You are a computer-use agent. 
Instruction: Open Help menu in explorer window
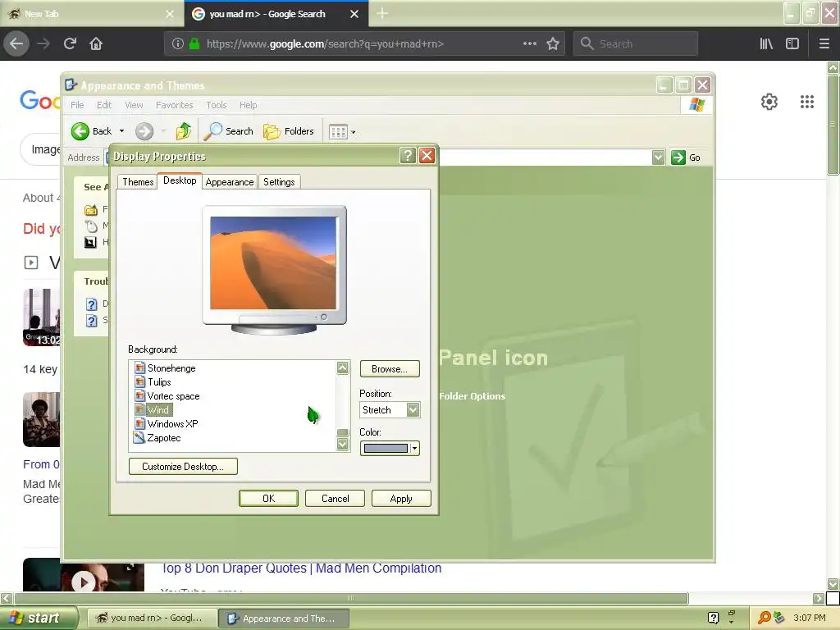tap(248, 105)
